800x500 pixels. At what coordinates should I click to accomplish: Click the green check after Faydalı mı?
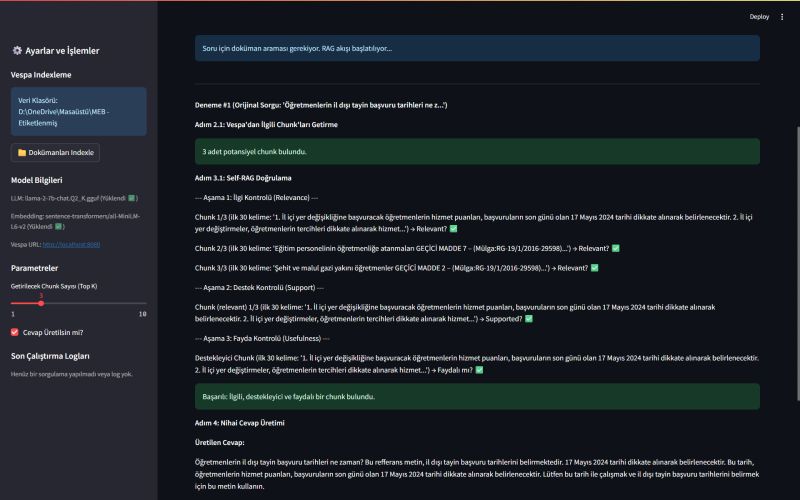(479, 370)
